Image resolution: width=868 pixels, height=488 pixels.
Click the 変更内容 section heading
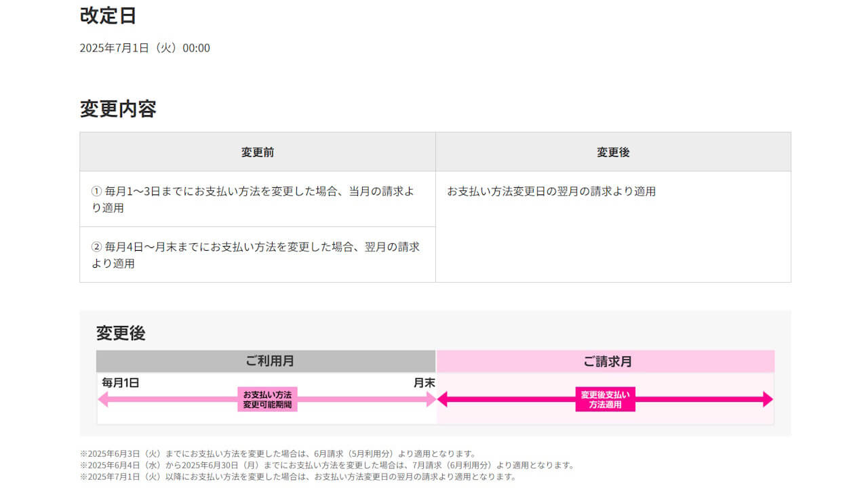coord(118,109)
